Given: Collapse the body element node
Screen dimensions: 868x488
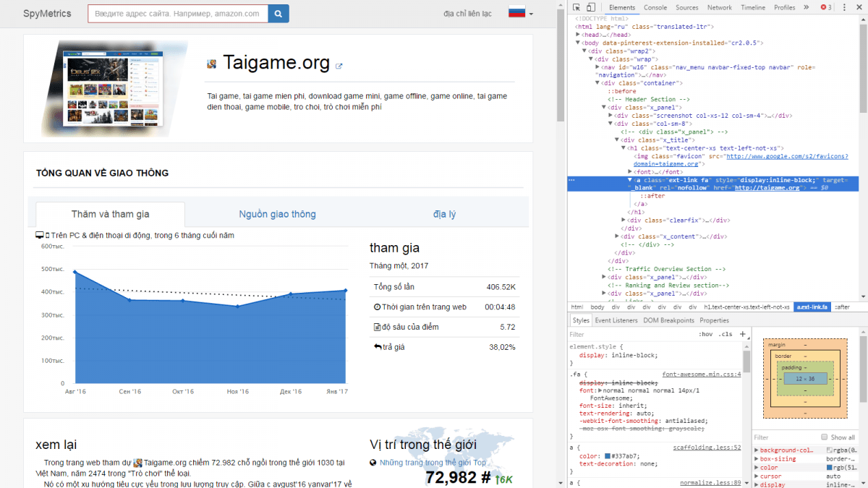Looking at the screenshot, I should coord(579,43).
